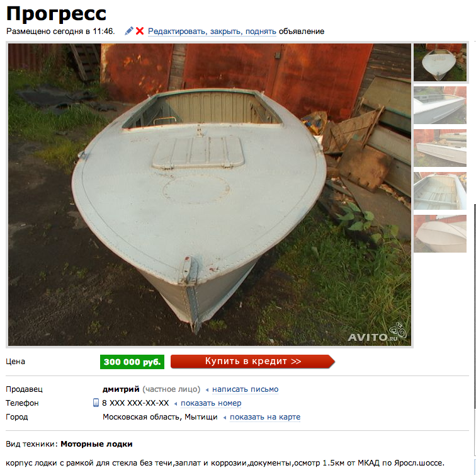476x475 pixels.
Task: Click the seller name 'дмитрий'
Action: pos(121,389)
